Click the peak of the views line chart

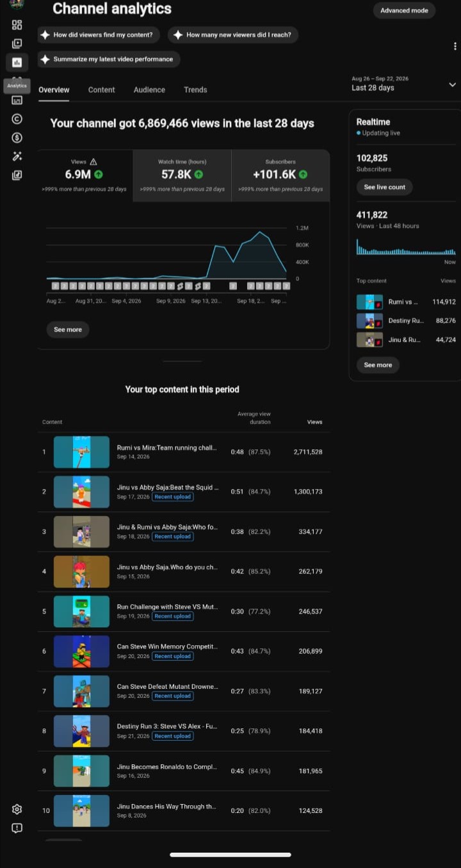pos(259,232)
